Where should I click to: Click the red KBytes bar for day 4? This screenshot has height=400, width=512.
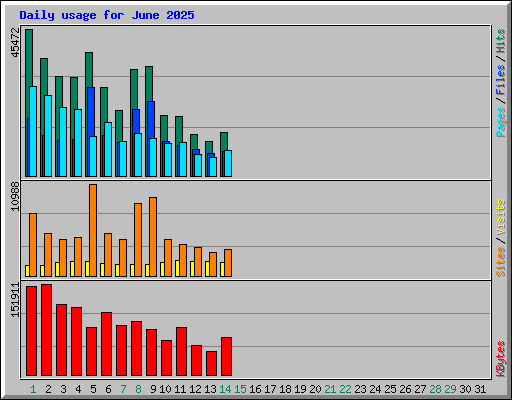[76, 342]
